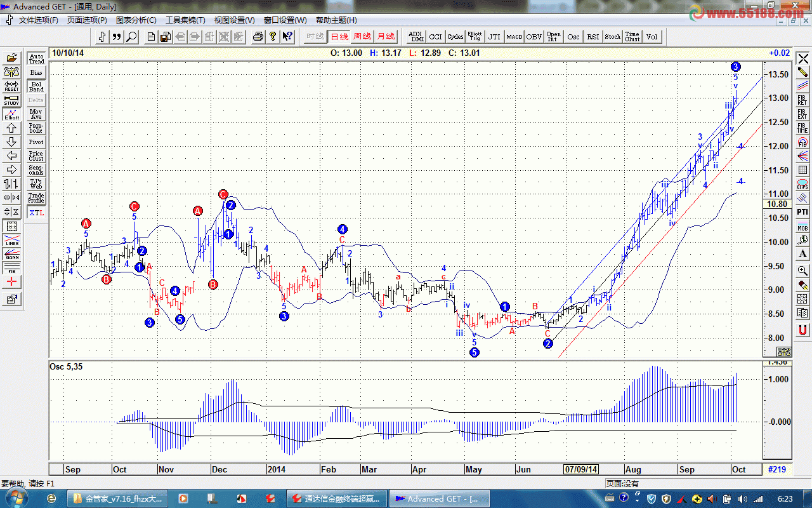This screenshot has height=508, width=812.
Task: Open the Cycles indicator
Action: point(455,37)
